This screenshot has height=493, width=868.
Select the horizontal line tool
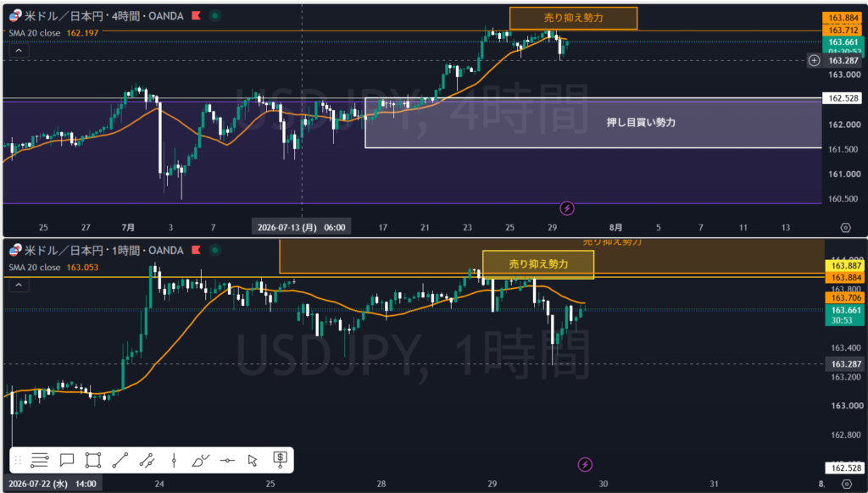(x=227, y=460)
